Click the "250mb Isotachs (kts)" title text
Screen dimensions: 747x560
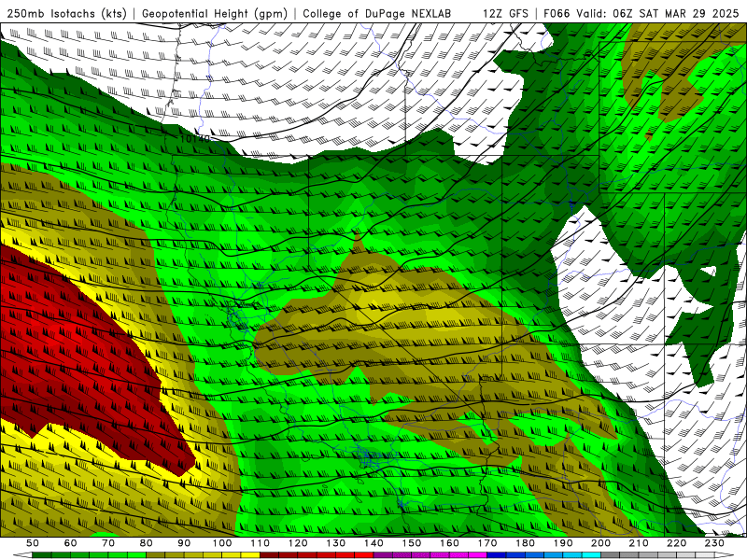pyautogui.click(x=67, y=14)
